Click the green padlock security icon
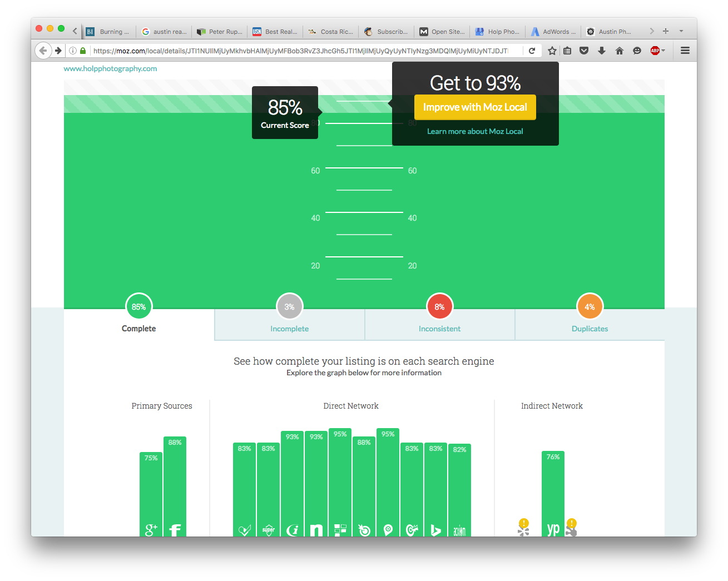Viewport: 728px width, 581px height. coord(83,51)
